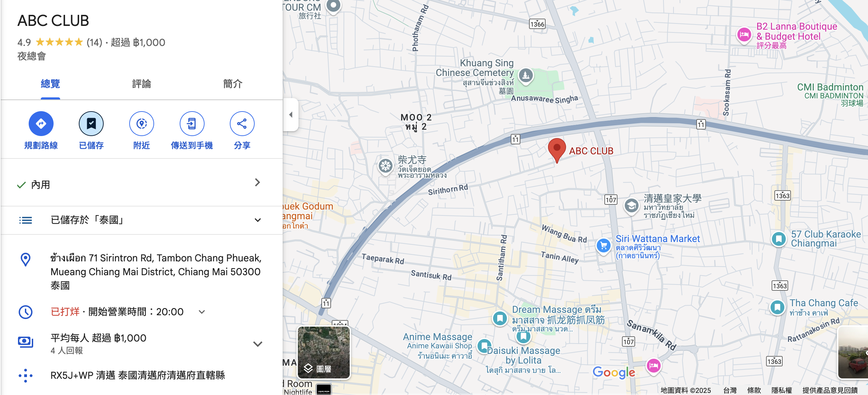Click the 提供產品意見回饋 feedback link
This screenshot has width=868, height=395.
coord(830,390)
